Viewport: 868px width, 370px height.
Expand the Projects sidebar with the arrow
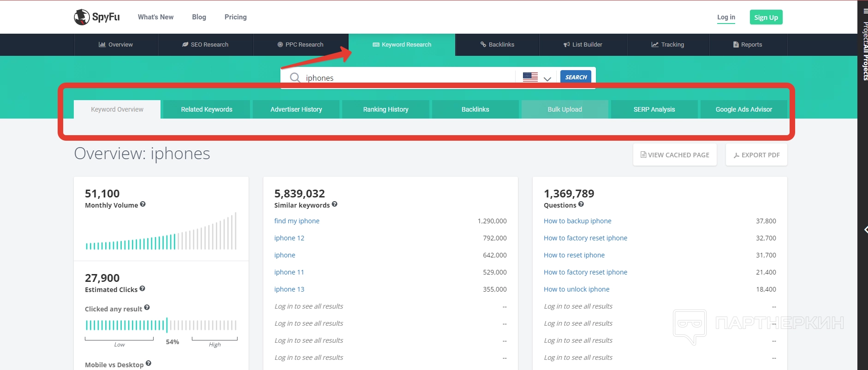point(866,230)
